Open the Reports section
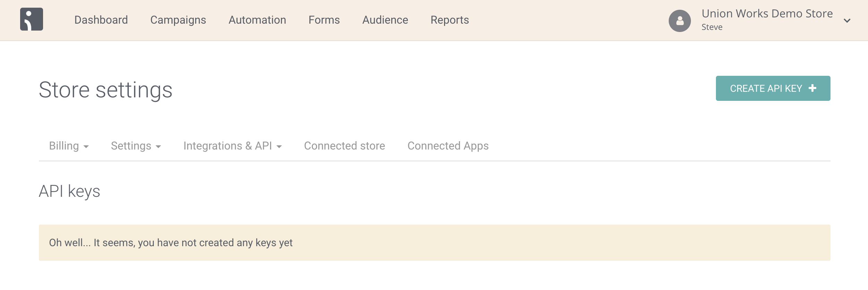 pyautogui.click(x=450, y=20)
